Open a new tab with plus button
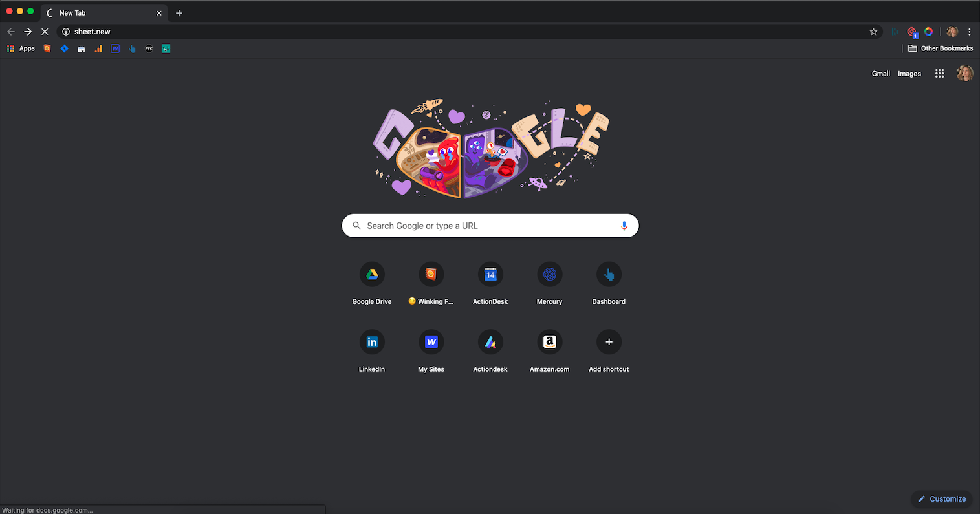The height and width of the screenshot is (514, 980). click(179, 13)
